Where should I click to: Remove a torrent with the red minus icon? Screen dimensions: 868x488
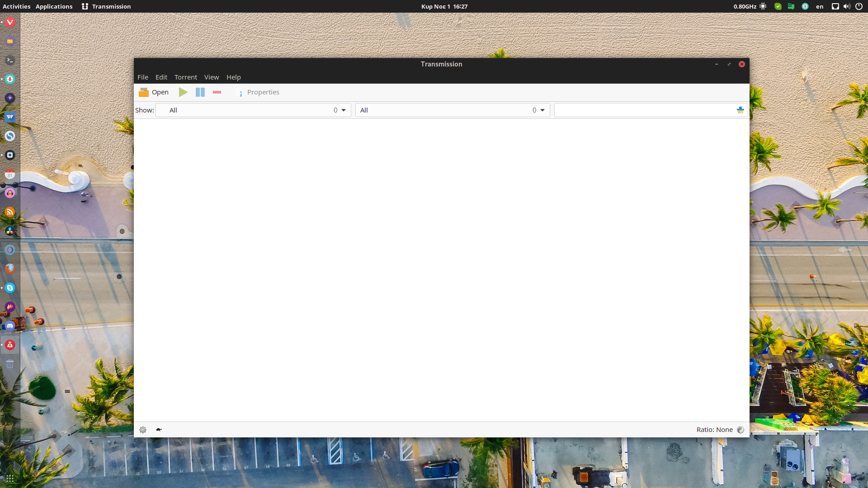click(217, 92)
